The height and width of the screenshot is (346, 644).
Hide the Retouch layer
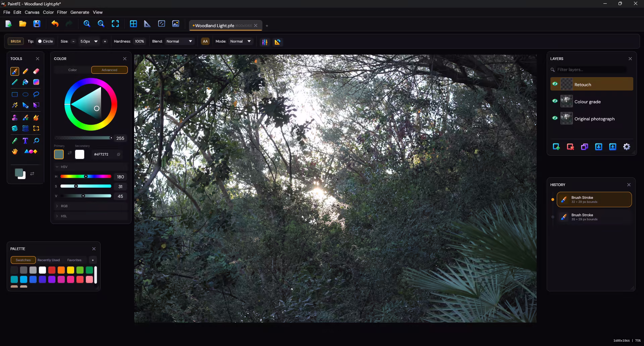tap(555, 84)
